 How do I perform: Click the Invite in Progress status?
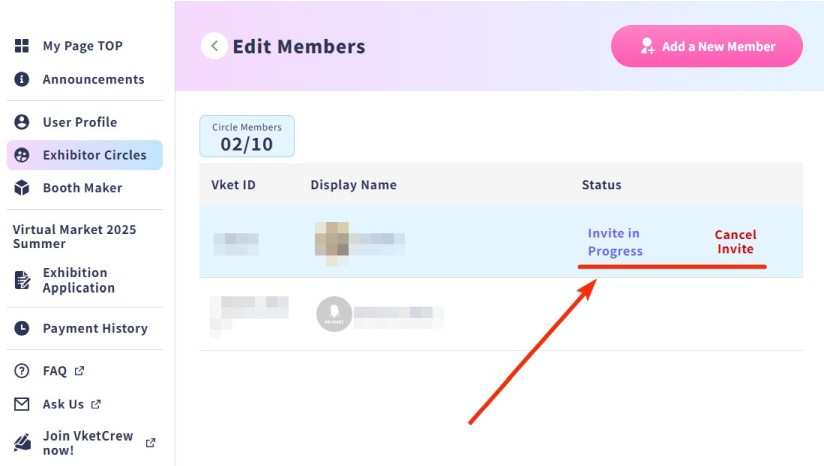click(x=614, y=242)
